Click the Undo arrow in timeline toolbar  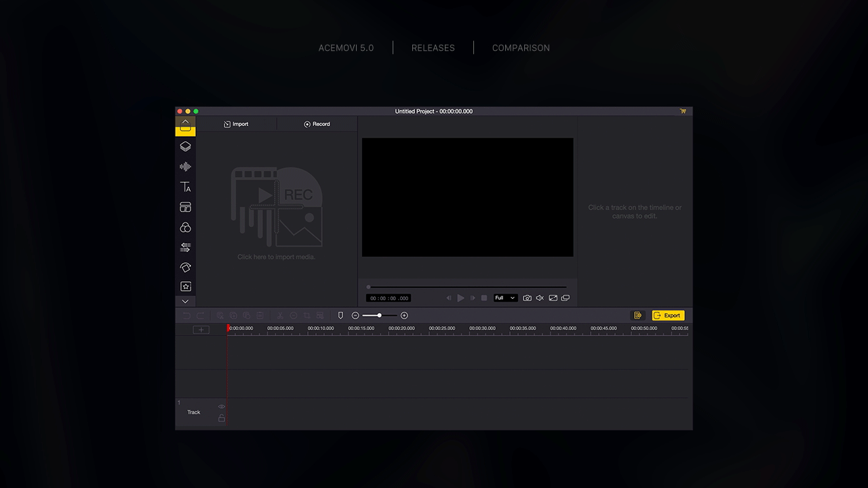tap(186, 315)
